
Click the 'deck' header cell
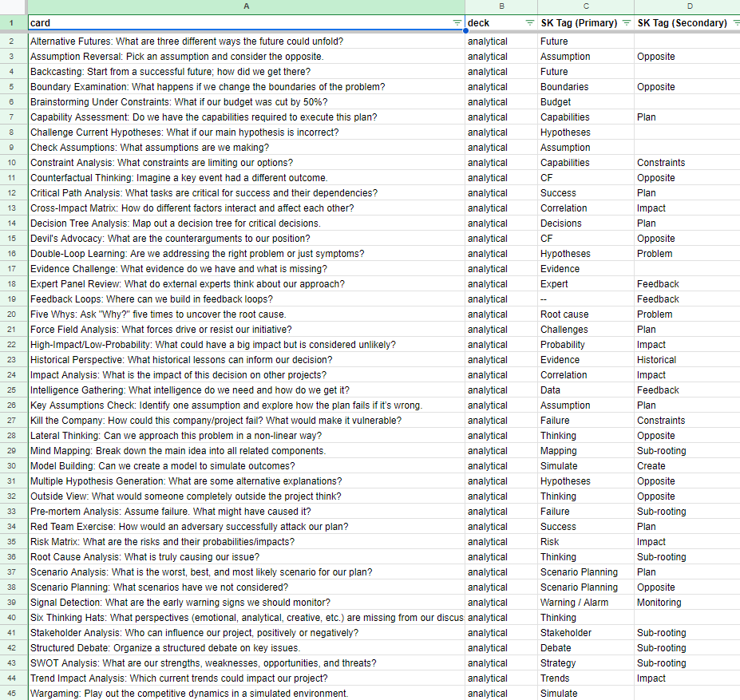(x=501, y=22)
